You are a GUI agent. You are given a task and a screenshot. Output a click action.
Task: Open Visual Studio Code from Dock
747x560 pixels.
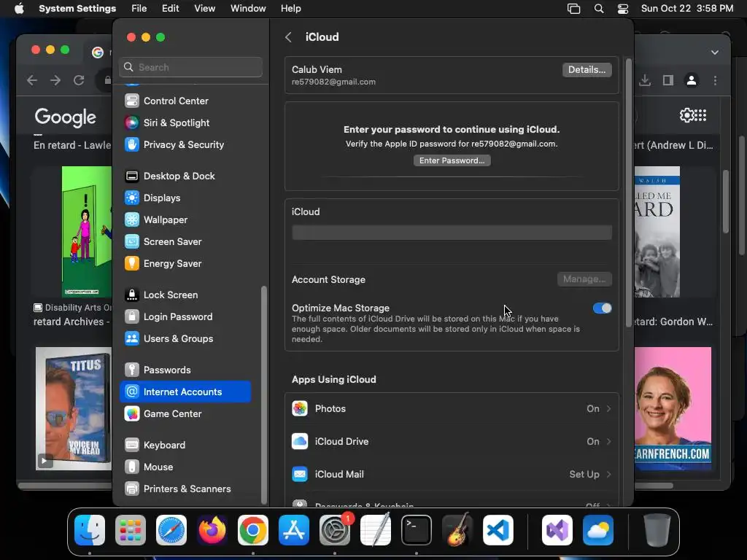(x=498, y=530)
